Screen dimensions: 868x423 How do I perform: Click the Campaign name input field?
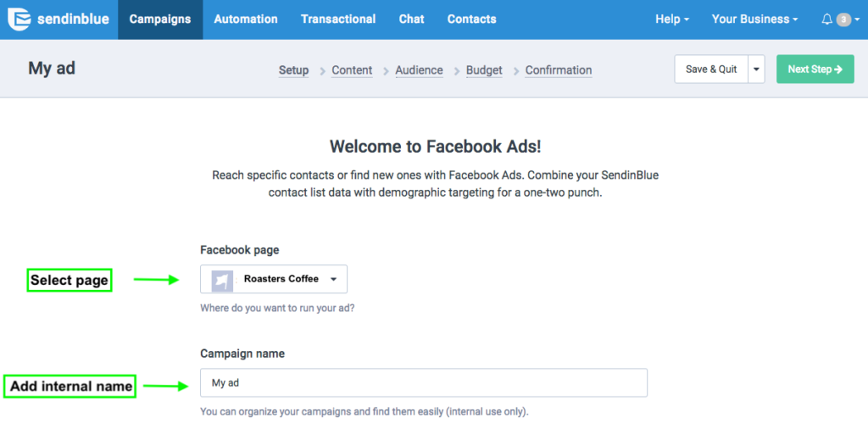pos(424,382)
